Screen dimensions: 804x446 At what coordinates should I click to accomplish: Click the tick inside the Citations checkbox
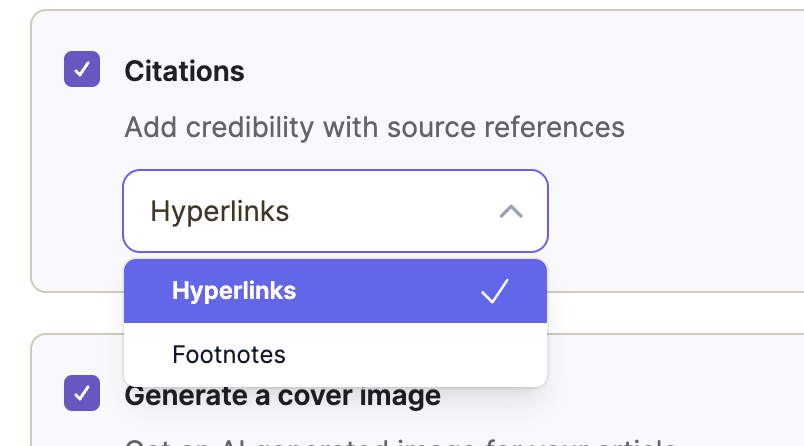point(82,70)
